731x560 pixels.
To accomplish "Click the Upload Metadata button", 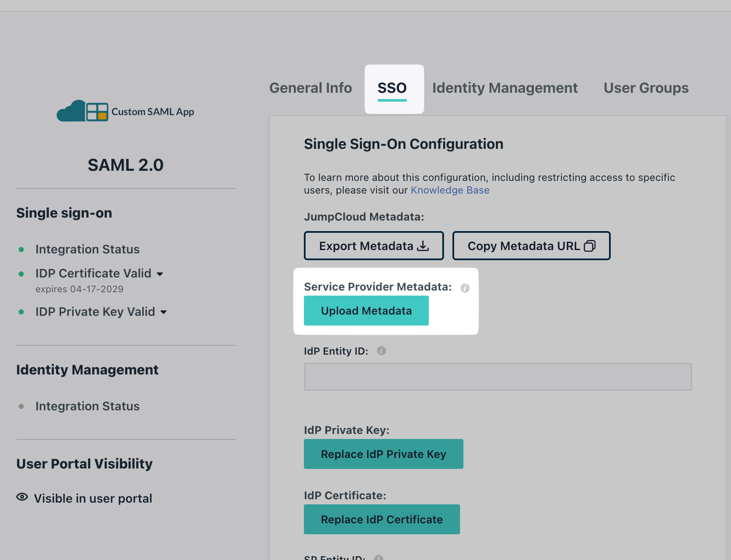I will 366,310.
